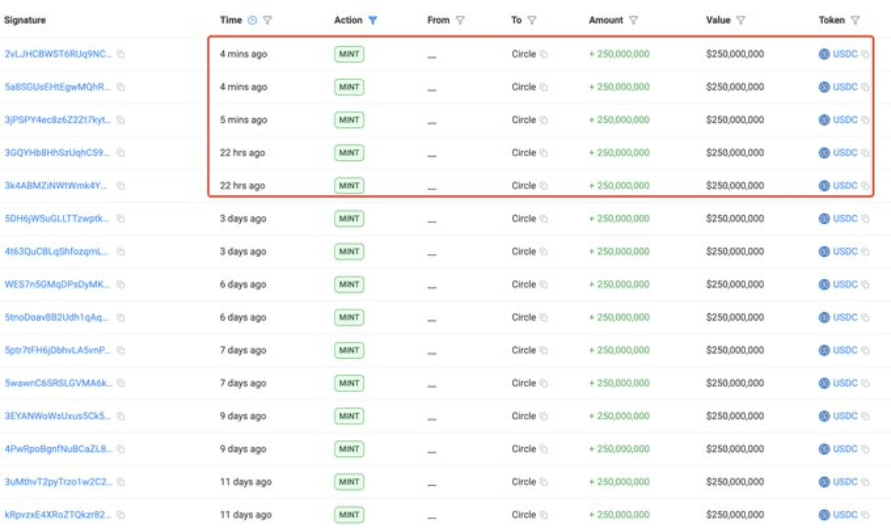Filter the Value column
The width and height of the screenshot is (891, 530).
point(741,20)
